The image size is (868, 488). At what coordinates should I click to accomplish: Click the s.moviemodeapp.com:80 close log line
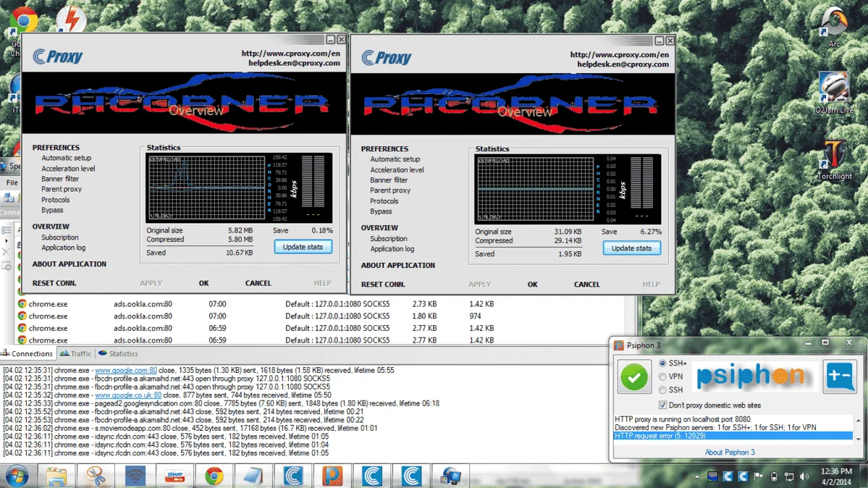(x=190, y=428)
